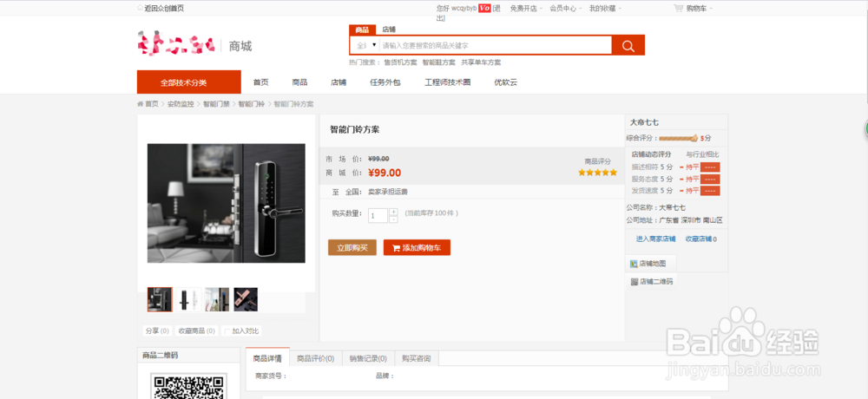Click the 分享 (0) button
This screenshot has height=399, width=868.
[x=157, y=331]
